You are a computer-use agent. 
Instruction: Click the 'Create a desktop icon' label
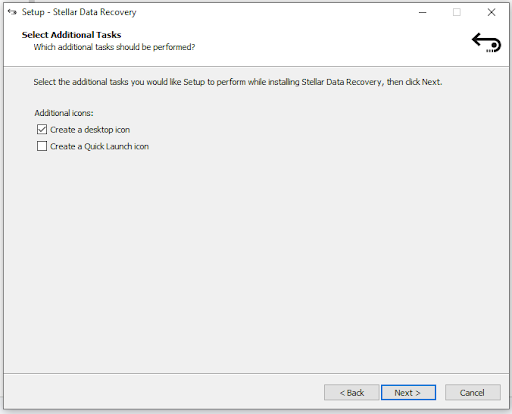pyautogui.click(x=90, y=130)
